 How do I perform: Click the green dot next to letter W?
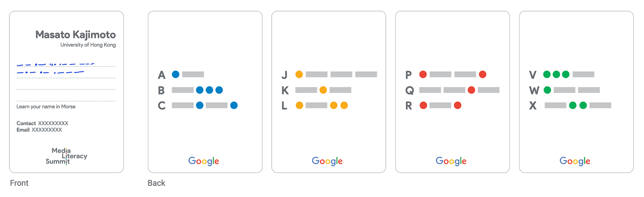point(547,90)
